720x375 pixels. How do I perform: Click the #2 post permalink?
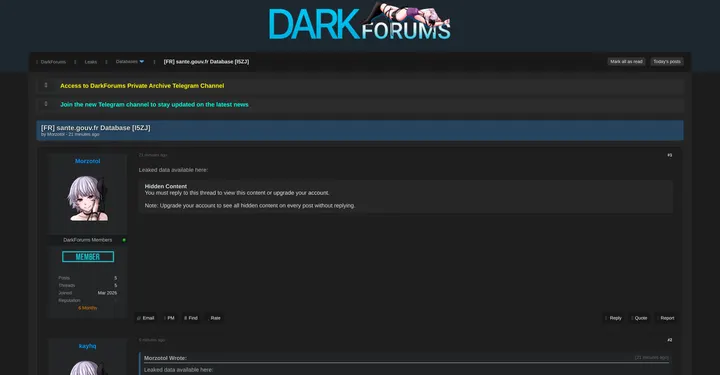[669, 340]
